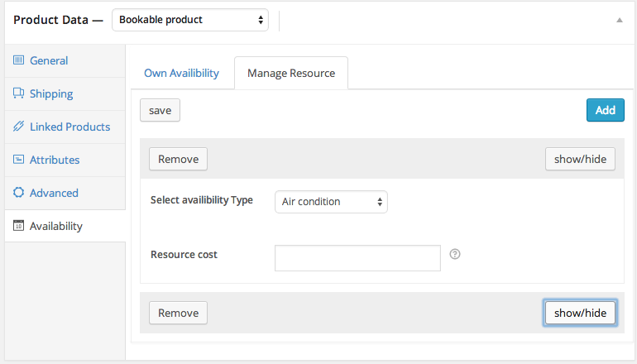Click the help icon beside Resource cost
Viewport: 637px width, 364px height.
pyautogui.click(x=454, y=255)
